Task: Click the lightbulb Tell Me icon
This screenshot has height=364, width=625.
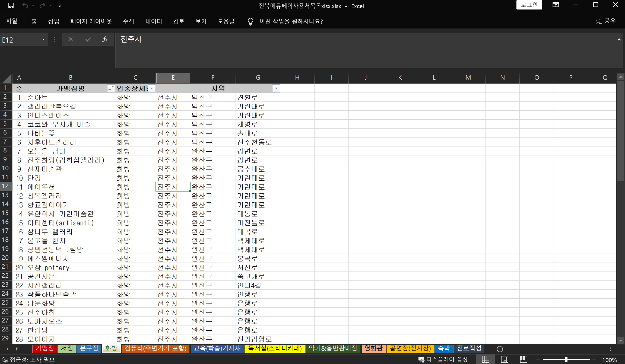Action: [x=250, y=21]
